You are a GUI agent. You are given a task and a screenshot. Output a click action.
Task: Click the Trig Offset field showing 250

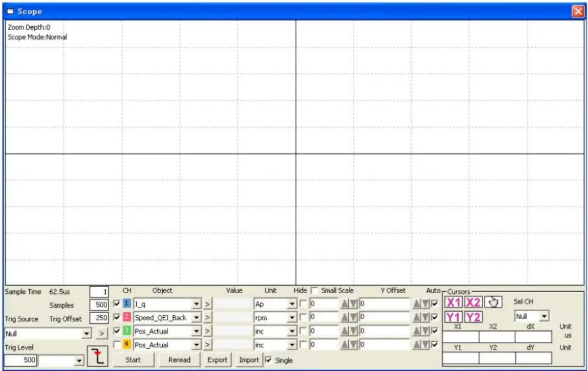(99, 319)
